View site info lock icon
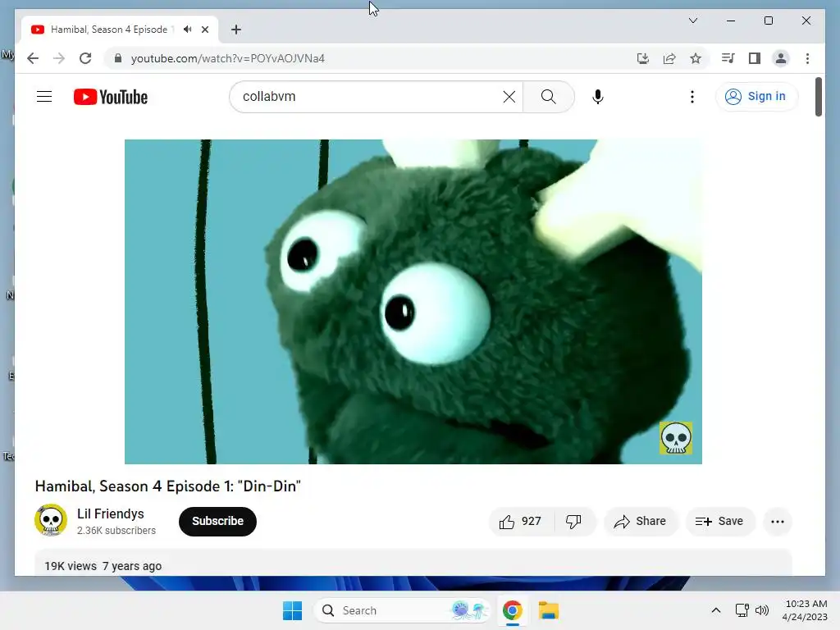This screenshot has height=630, width=840. [118, 58]
